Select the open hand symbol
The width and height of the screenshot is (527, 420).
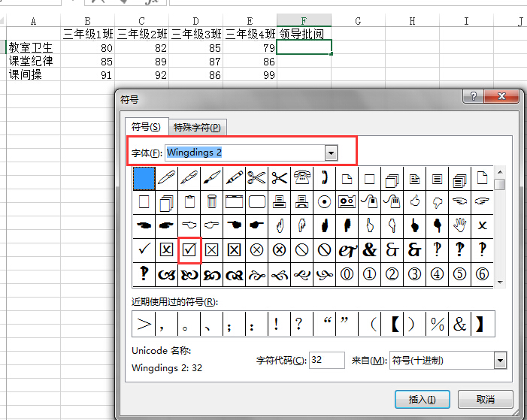click(459, 226)
